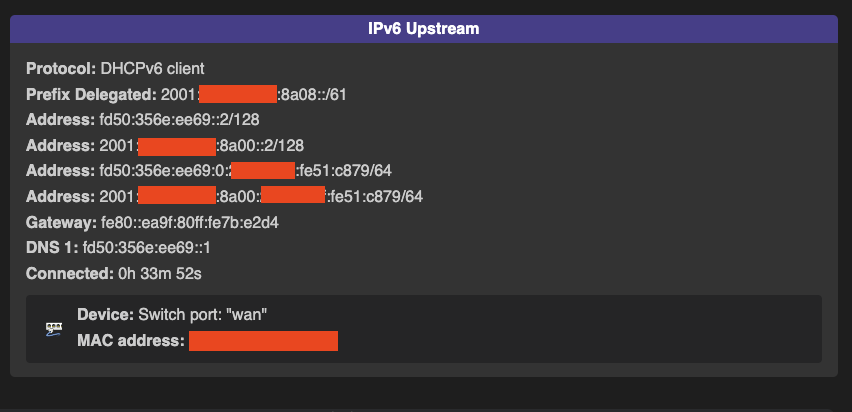
Task: Click the redacted block in Prefix Delegated
Action: coord(238,94)
